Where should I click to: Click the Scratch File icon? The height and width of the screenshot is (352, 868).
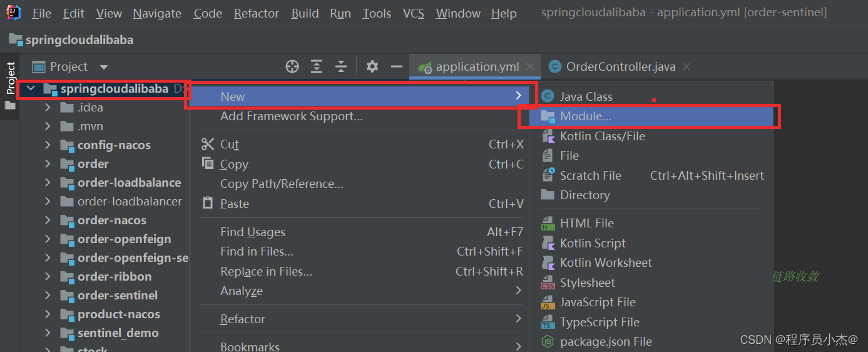(548, 175)
